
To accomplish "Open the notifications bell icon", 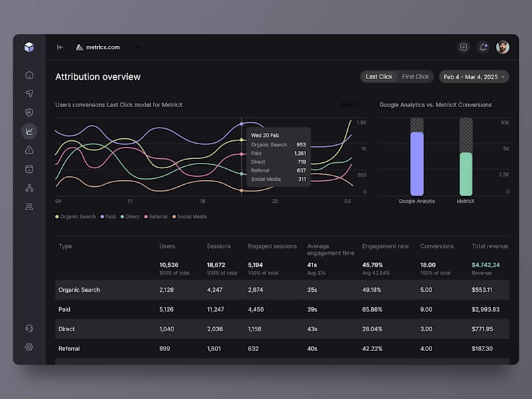I will tap(483, 47).
